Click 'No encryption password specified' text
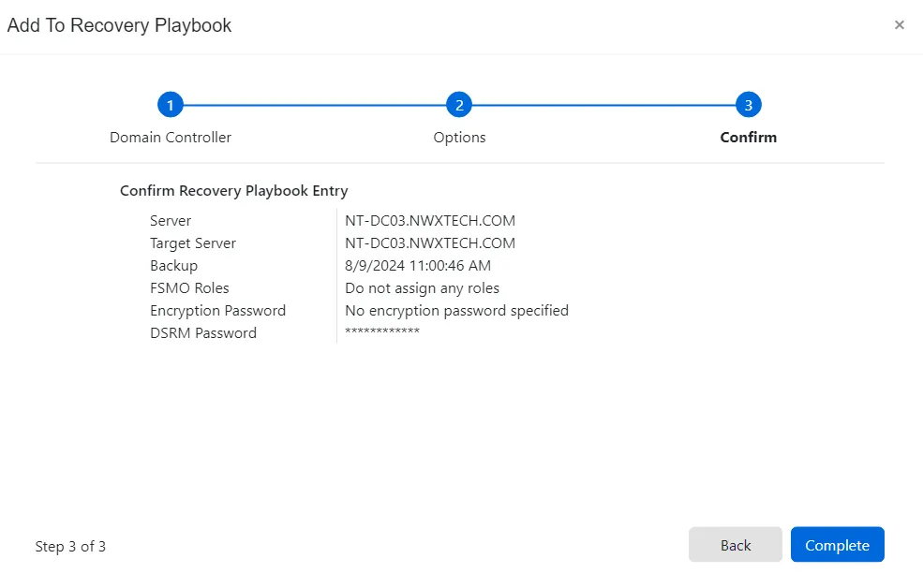 tap(456, 311)
